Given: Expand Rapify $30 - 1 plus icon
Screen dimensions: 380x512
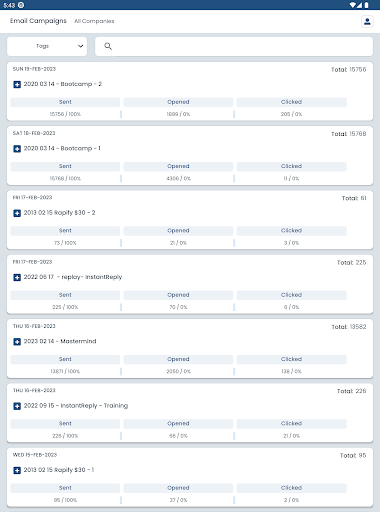Looking at the screenshot, I should (17, 470).
